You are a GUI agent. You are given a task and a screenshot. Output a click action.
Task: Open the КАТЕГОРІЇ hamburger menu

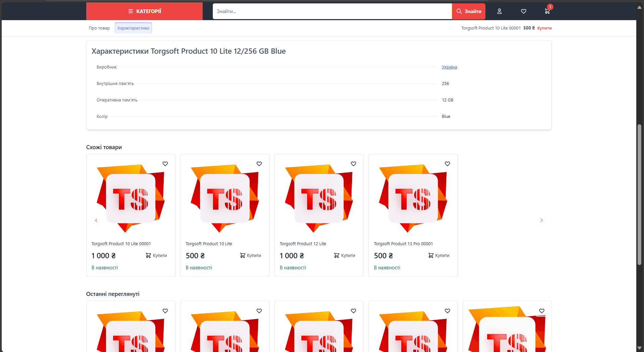[144, 11]
